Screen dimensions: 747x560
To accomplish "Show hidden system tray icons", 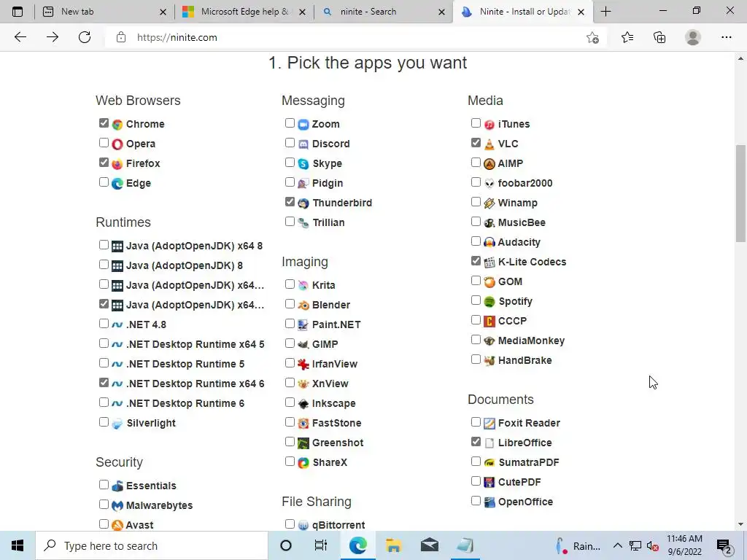I will [x=617, y=545].
